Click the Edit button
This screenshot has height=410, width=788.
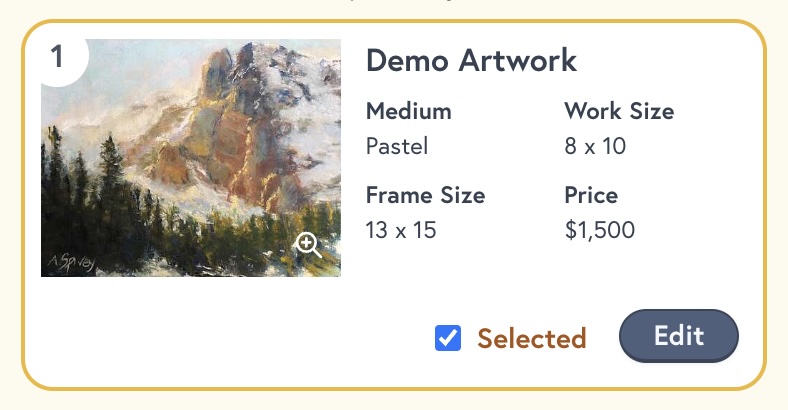pyautogui.click(x=678, y=336)
